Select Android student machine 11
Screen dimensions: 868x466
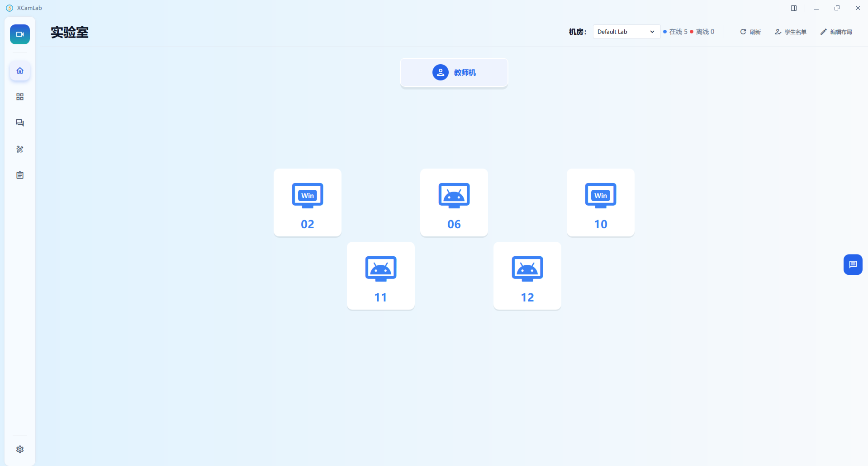(381, 276)
